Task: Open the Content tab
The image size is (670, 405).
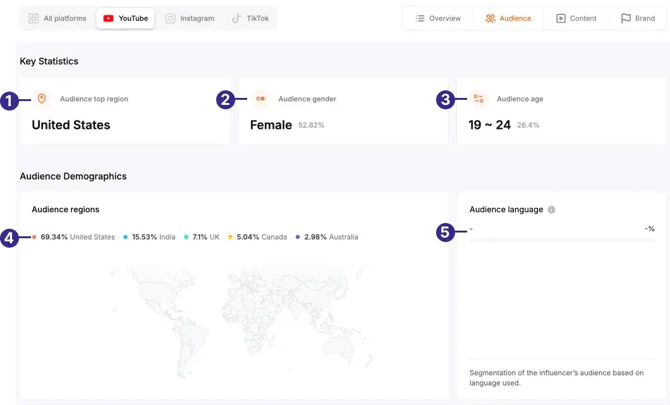Action: (576, 18)
